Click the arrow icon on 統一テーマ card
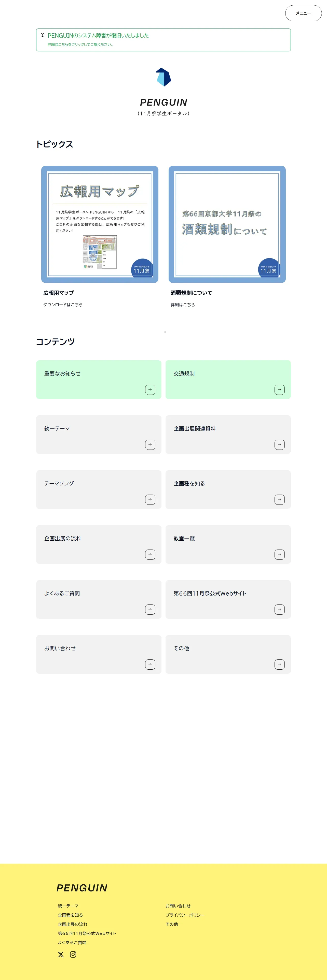 [150, 444]
